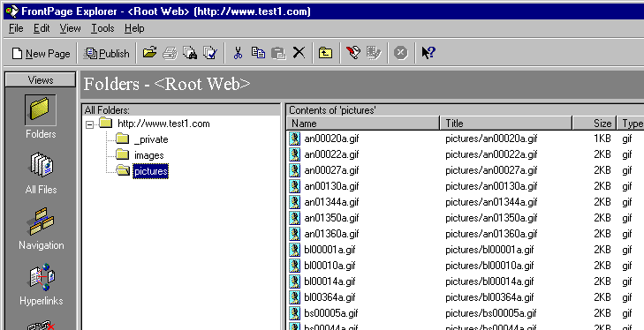644x330 pixels.
Task: Sort by the Title column header
Action: [x=506, y=124]
